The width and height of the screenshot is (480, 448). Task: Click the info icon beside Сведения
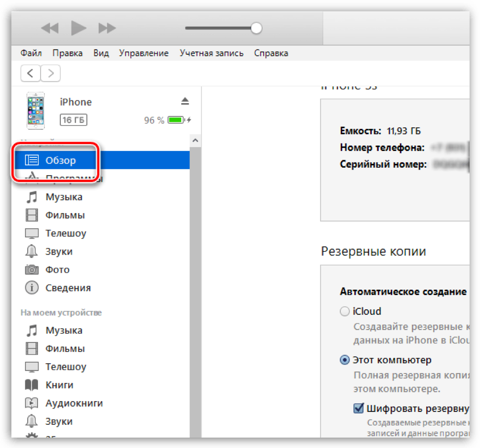tap(32, 288)
